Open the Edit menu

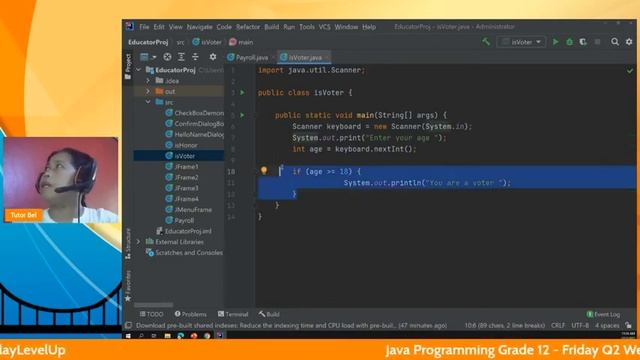point(159,27)
